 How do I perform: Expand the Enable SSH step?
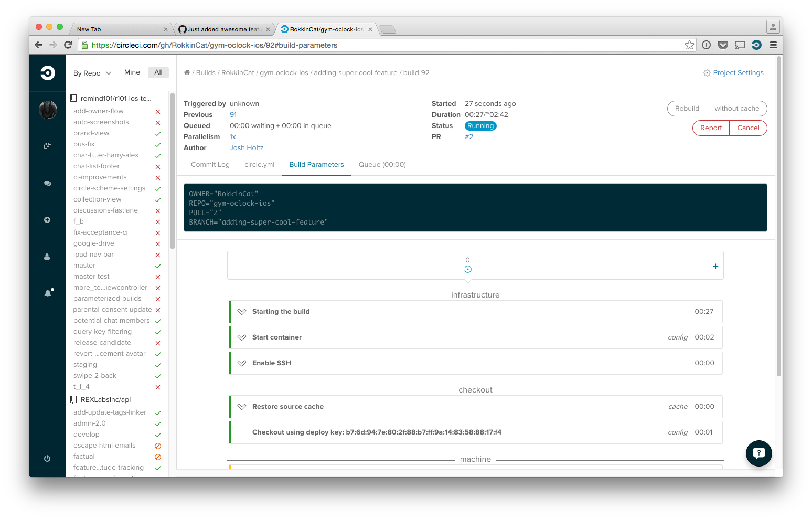(242, 363)
